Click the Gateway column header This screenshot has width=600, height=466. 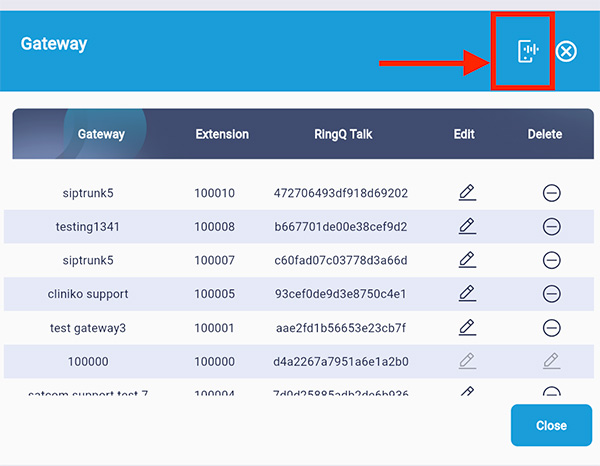point(101,134)
